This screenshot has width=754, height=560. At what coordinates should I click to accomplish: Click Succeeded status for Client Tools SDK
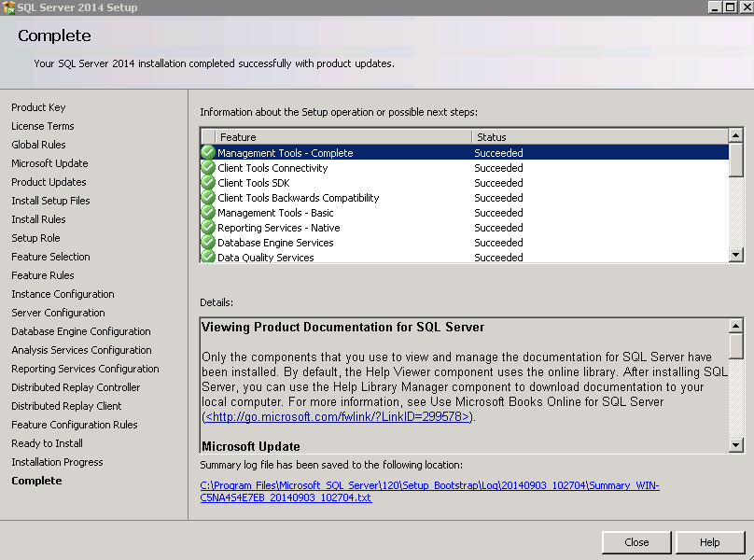click(x=498, y=183)
